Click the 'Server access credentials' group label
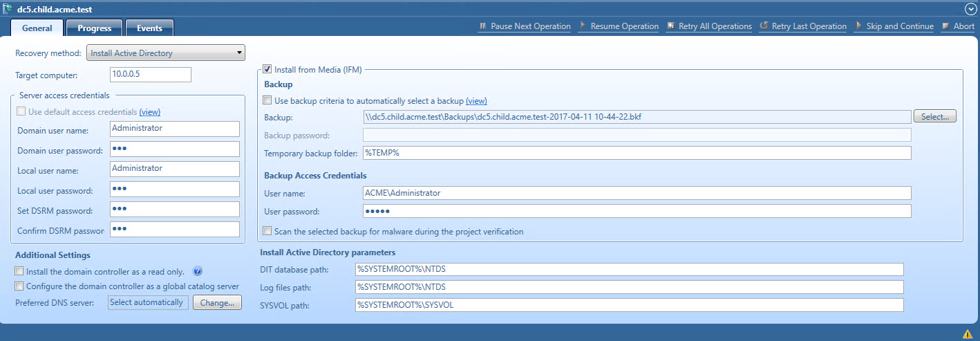Screen dimensions: 980x341 click(x=64, y=95)
